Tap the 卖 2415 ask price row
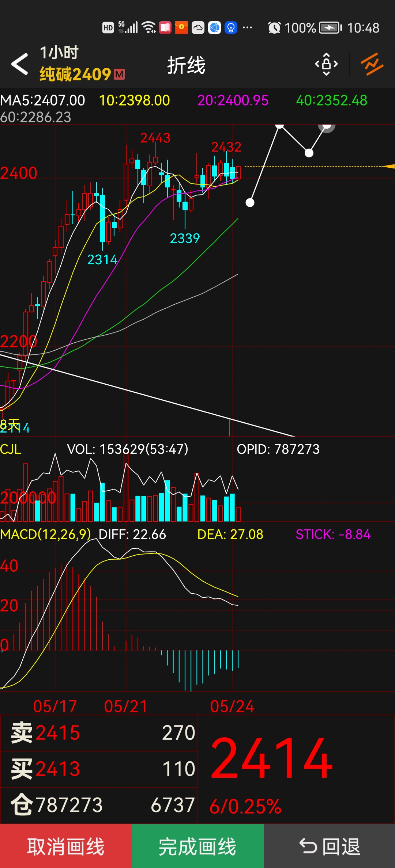This screenshot has height=868, width=395. pos(99,733)
